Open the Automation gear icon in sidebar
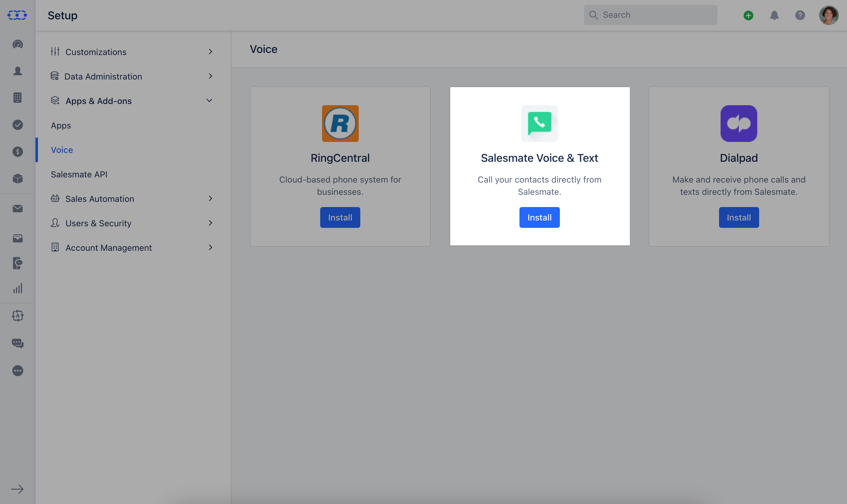The image size is (847, 504). point(18,316)
